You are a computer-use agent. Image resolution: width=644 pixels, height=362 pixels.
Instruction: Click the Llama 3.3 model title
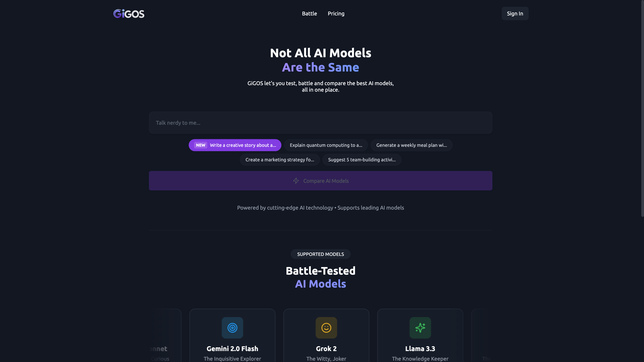click(420, 349)
